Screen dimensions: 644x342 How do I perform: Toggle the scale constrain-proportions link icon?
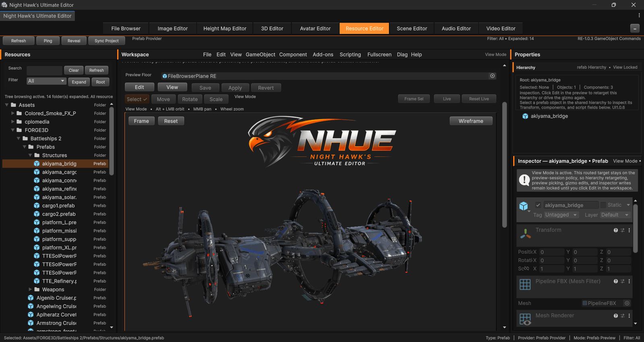526,268
